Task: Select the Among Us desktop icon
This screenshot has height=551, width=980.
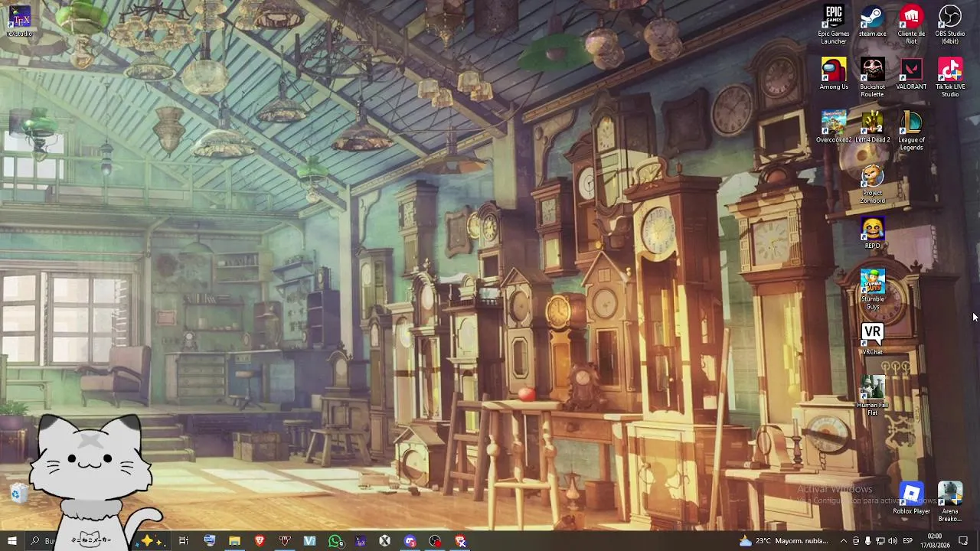Action: (834, 74)
